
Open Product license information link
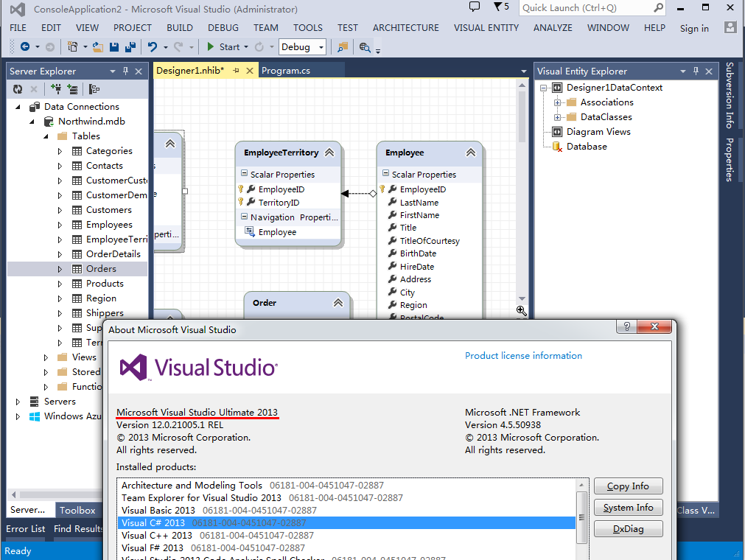pos(523,355)
